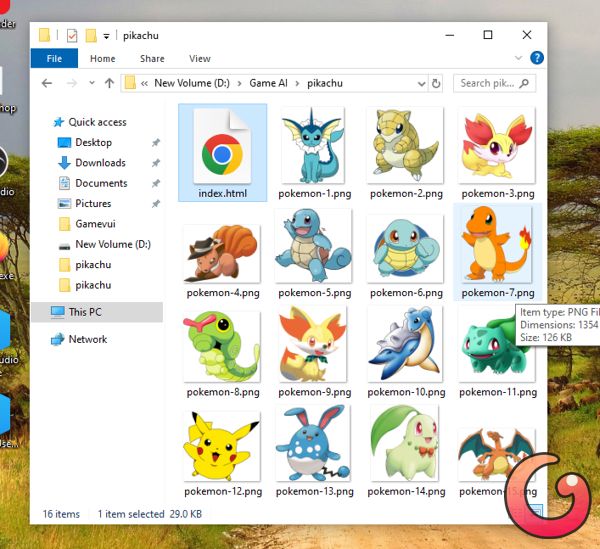
Task: Open the Share ribbon tab
Action: [x=152, y=59]
